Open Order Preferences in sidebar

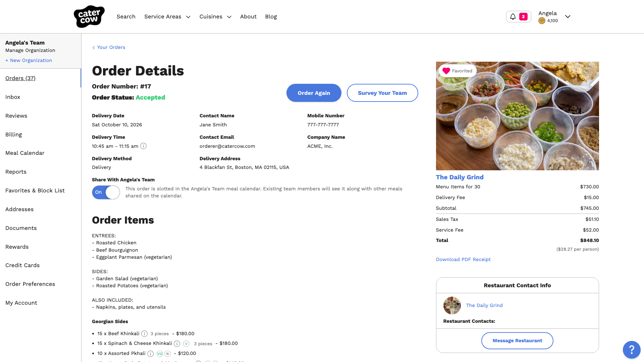point(30,284)
